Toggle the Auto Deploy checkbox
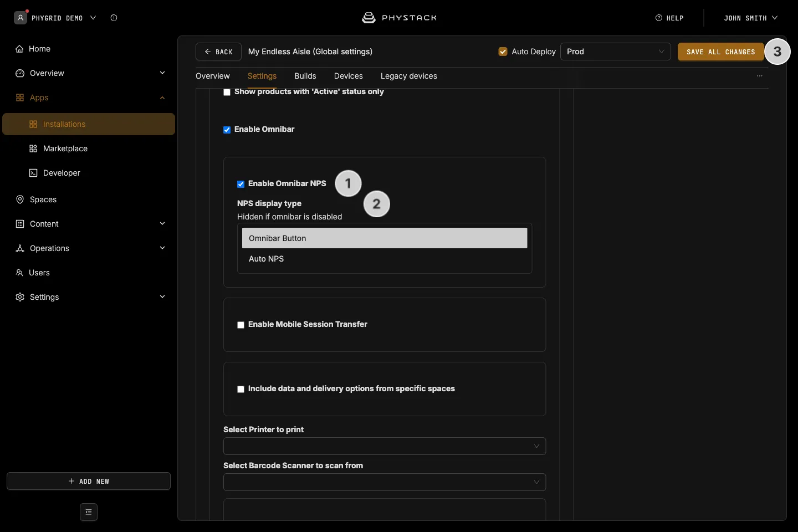The image size is (798, 532). pos(503,52)
